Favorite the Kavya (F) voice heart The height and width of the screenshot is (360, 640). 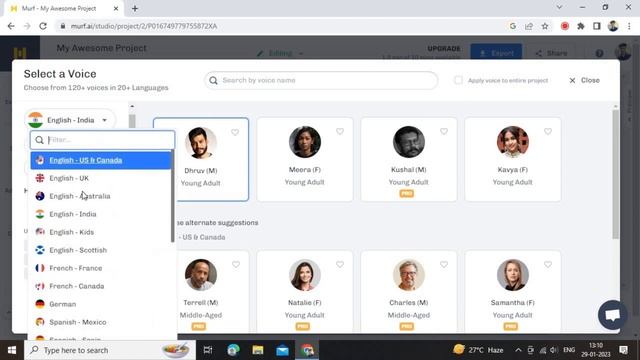(x=548, y=131)
